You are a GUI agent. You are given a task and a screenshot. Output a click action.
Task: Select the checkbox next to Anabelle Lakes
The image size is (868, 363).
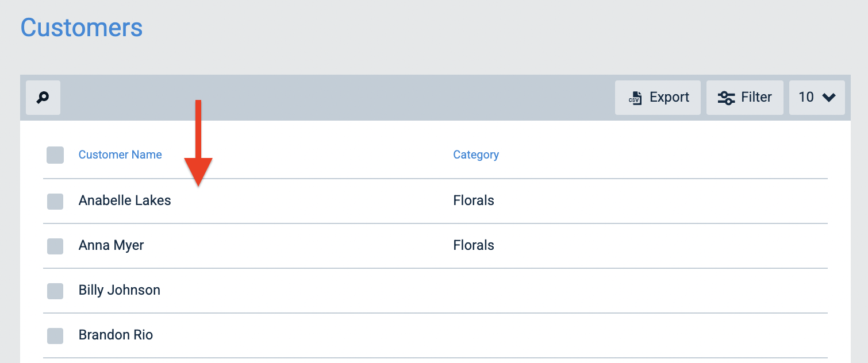(55, 201)
